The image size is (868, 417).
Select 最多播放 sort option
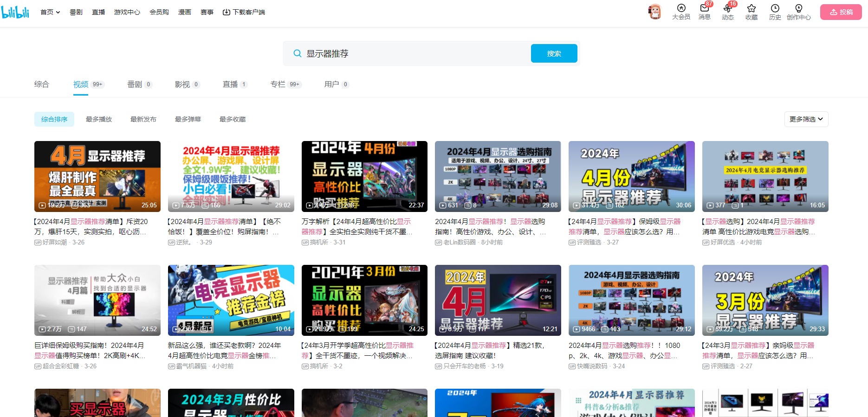[x=99, y=119]
